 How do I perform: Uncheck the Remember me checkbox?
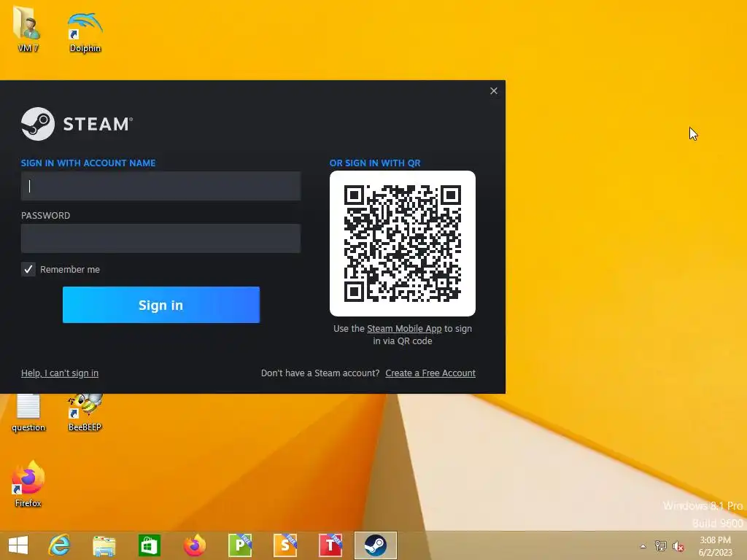tap(28, 269)
